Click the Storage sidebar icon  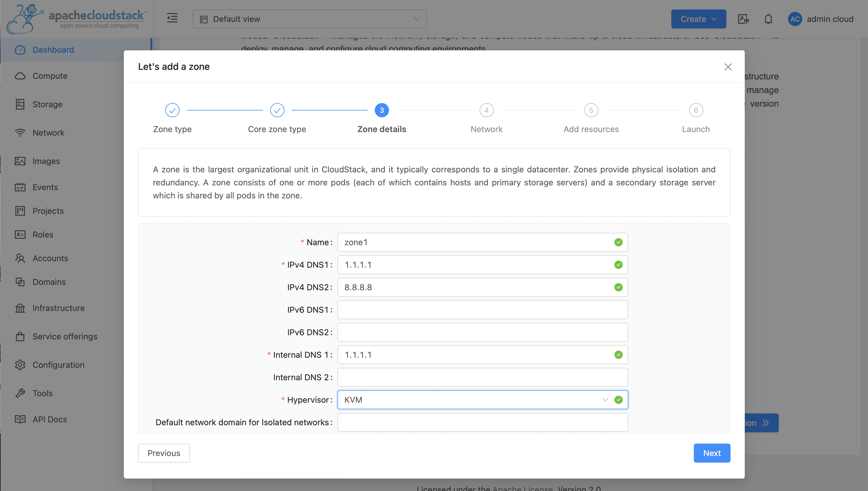tap(20, 104)
